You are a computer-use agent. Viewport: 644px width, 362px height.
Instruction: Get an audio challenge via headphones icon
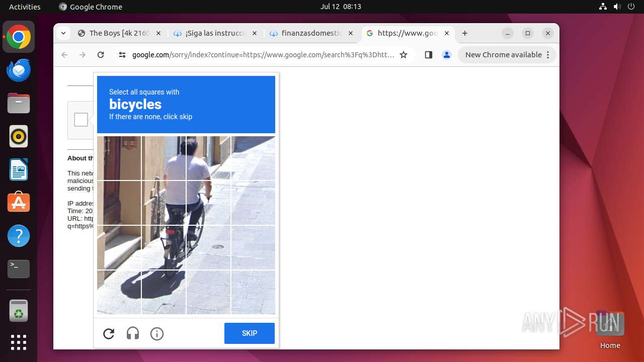(x=133, y=333)
